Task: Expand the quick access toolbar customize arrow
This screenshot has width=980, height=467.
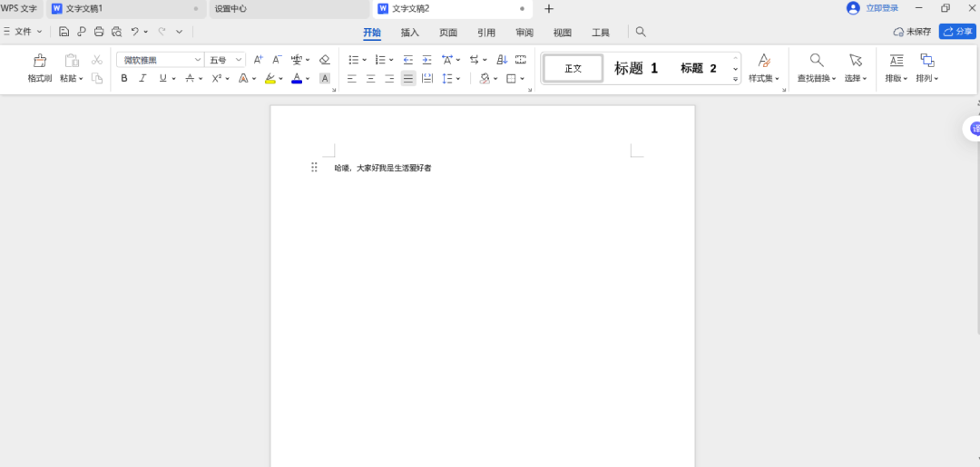Action: 180,32
